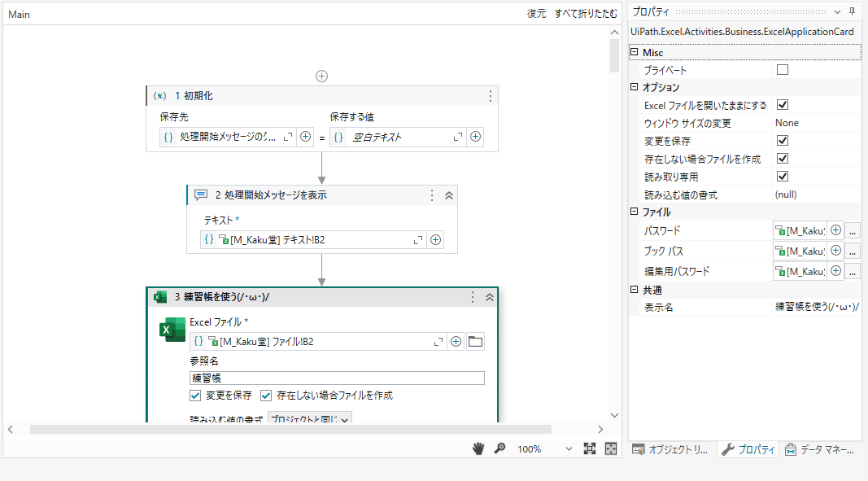
Task: Open ellipsis editor for パスワード property
Action: [x=853, y=230]
